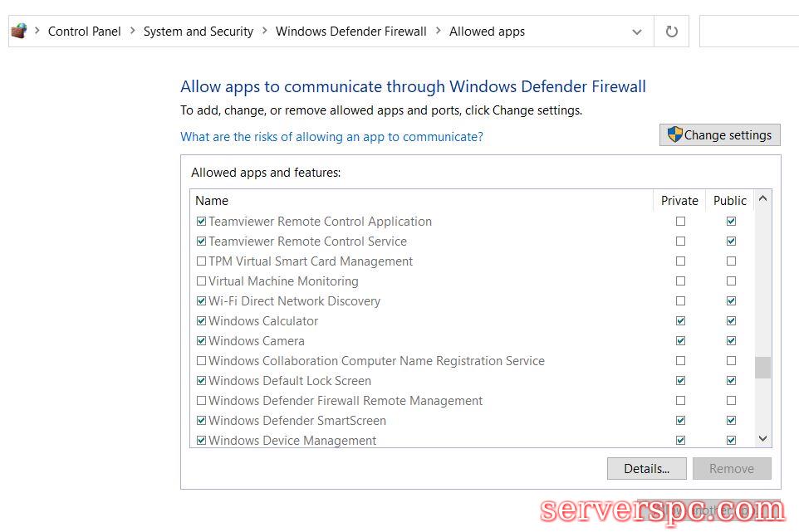Viewport: 799px width, 532px height.
Task: Enable Private for Teamviewer Remote Control Application
Action: [681, 222]
